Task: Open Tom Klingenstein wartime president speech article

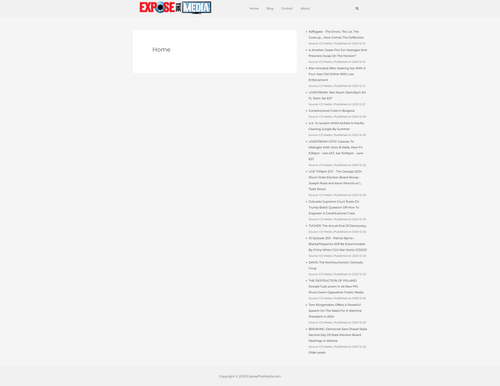Action: click(x=335, y=311)
